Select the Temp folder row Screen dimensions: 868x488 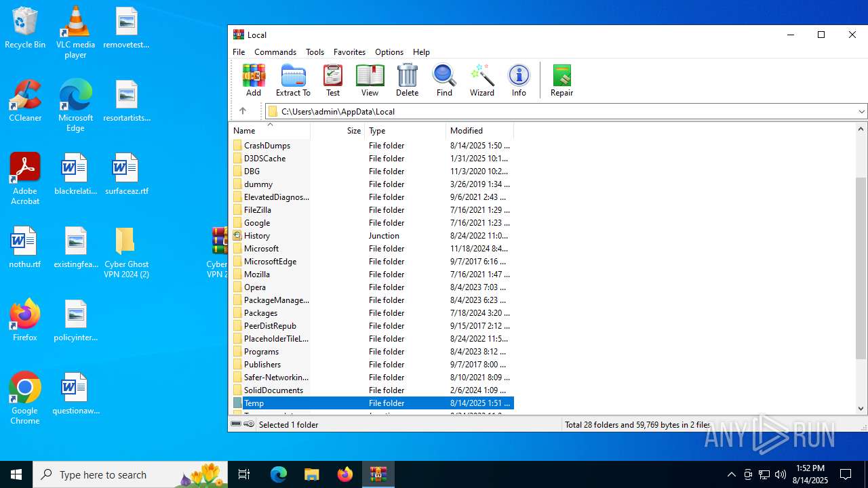click(x=372, y=403)
